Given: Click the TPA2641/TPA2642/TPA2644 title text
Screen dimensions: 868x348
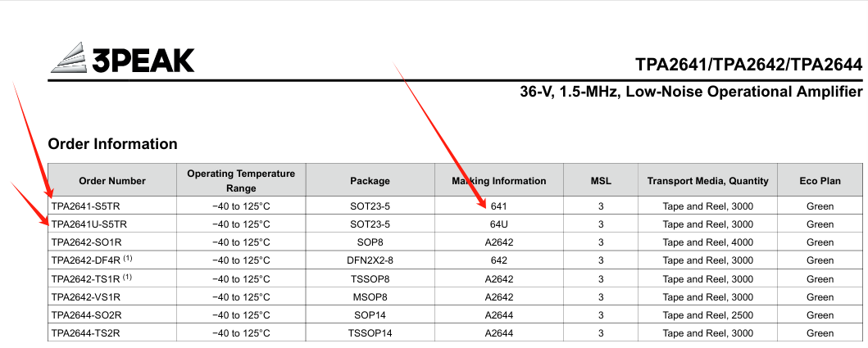Looking at the screenshot, I should point(749,65).
